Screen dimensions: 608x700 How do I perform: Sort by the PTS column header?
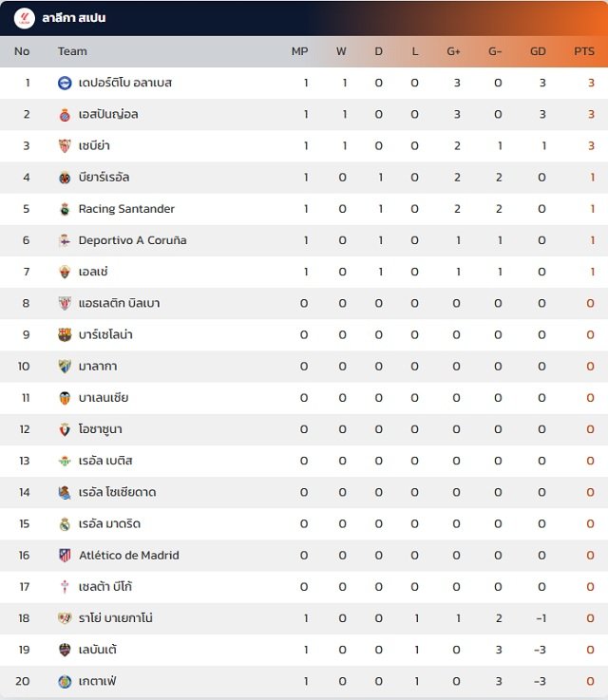584,51
